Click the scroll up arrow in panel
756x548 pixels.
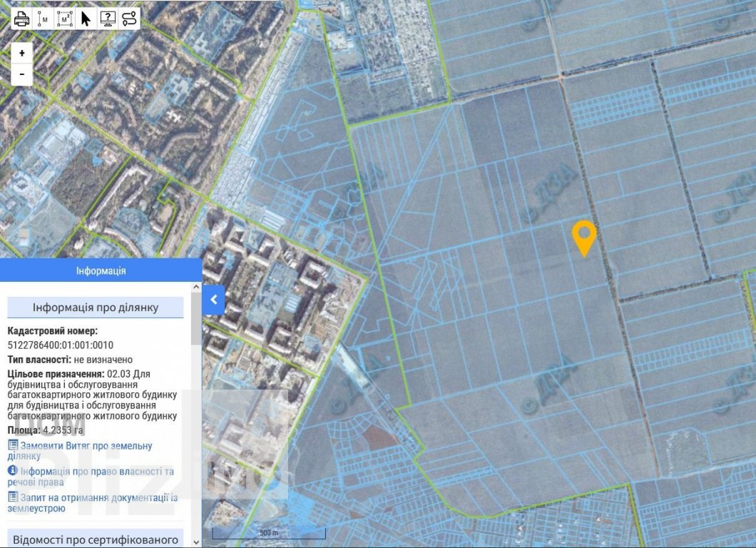[197, 287]
